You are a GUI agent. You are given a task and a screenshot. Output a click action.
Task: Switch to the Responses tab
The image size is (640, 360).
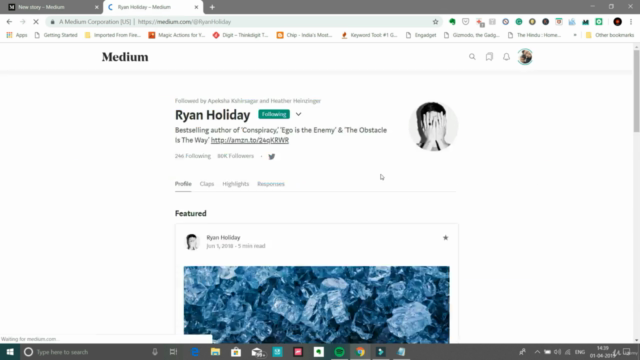pyautogui.click(x=271, y=184)
